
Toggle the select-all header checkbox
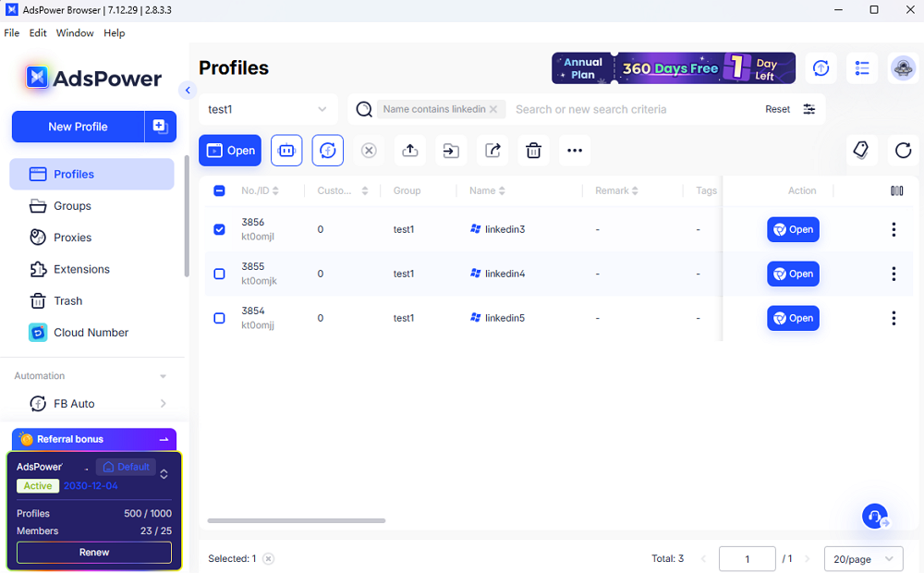pyautogui.click(x=219, y=190)
